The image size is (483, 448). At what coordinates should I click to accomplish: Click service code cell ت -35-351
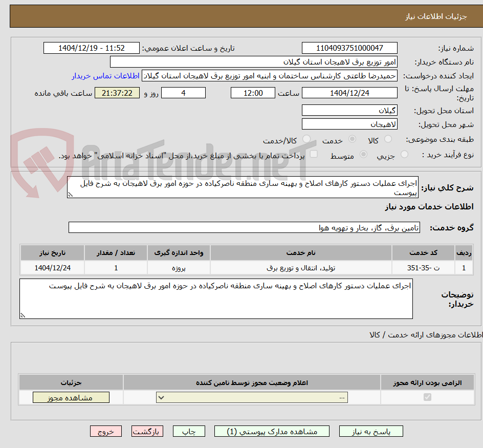[x=423, y=268]
